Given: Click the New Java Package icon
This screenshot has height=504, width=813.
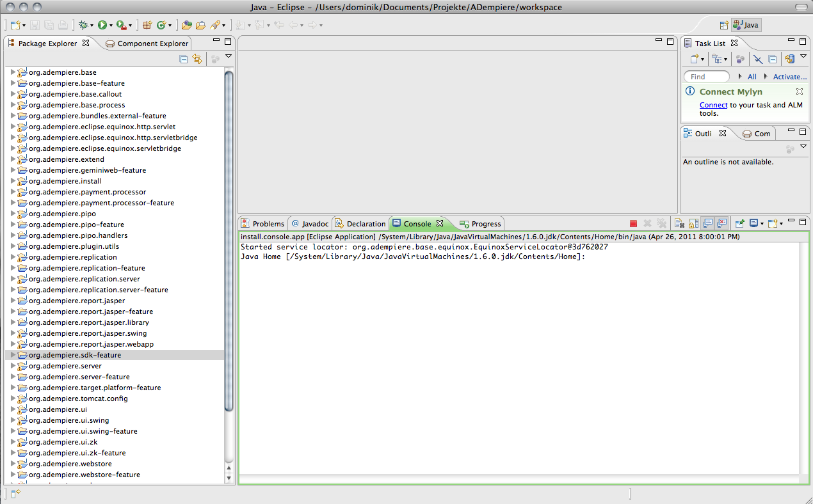Looking at the screenshot, I should (147, 25).
